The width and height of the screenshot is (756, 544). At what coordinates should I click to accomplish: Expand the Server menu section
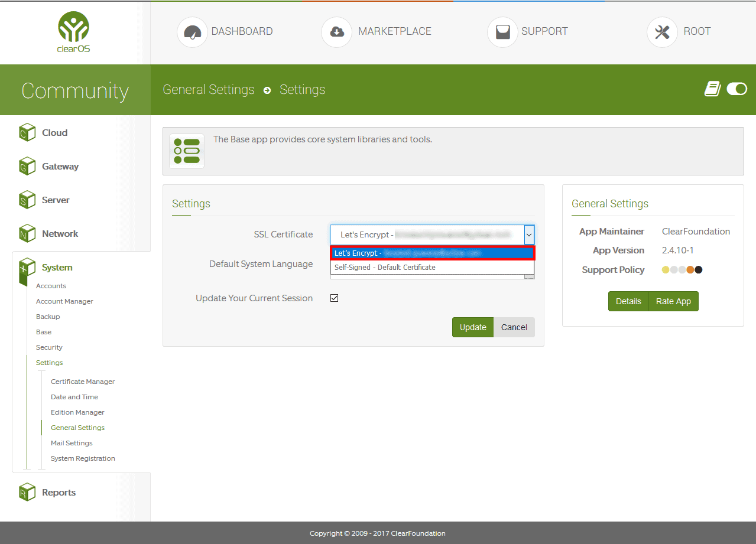56,200
